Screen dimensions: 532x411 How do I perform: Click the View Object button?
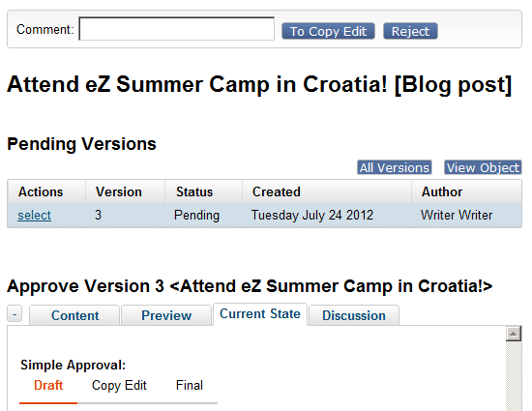click(483, 167)
